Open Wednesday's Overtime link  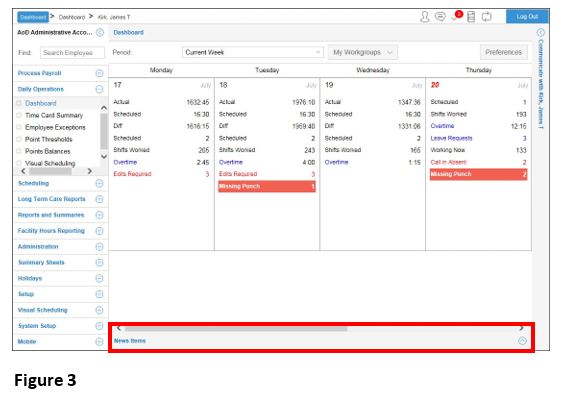click(x=336, y=162)
